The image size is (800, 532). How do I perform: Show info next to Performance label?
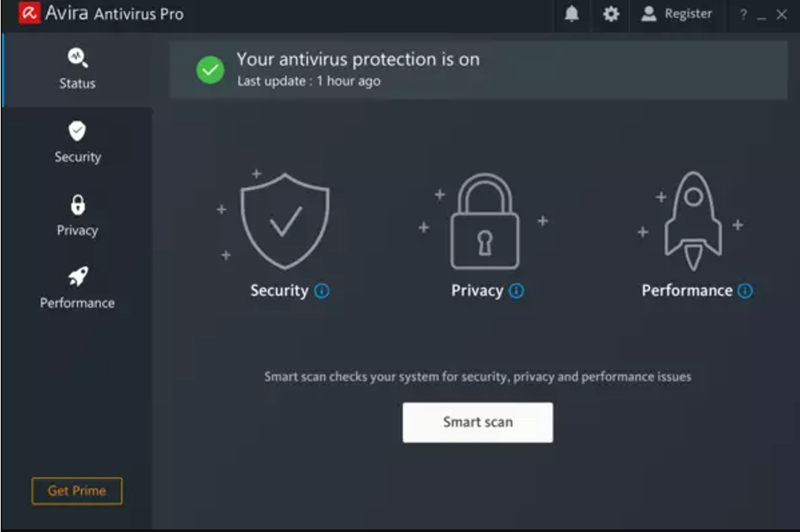[x=745, y=291]
